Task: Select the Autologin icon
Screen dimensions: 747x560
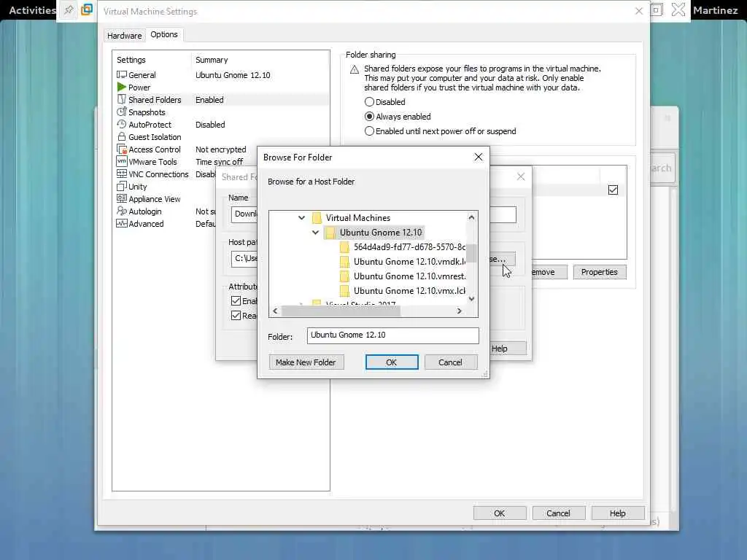Action: (122, 211)
